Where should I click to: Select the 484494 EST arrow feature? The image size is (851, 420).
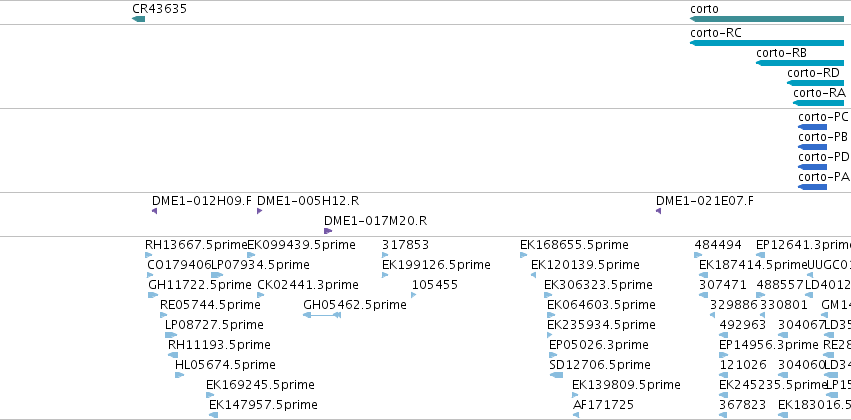tap(698, 255)
